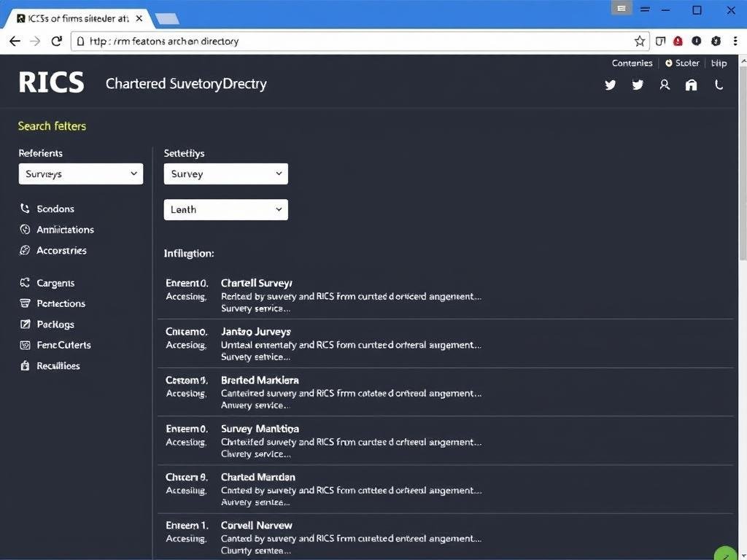The width and height of the screenshot is (747, 560).
Task: Click the icon beside Annlictations
Action: click(25, 230)
